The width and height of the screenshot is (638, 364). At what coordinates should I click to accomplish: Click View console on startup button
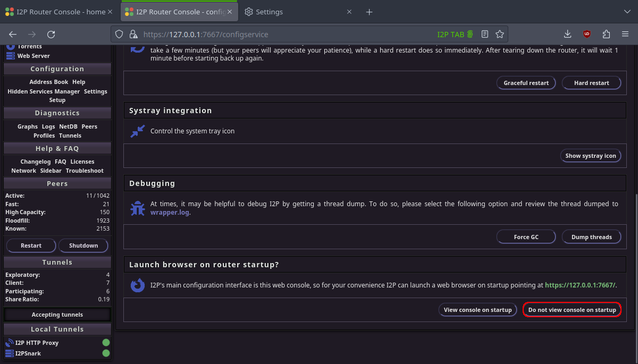click(478, 310)
